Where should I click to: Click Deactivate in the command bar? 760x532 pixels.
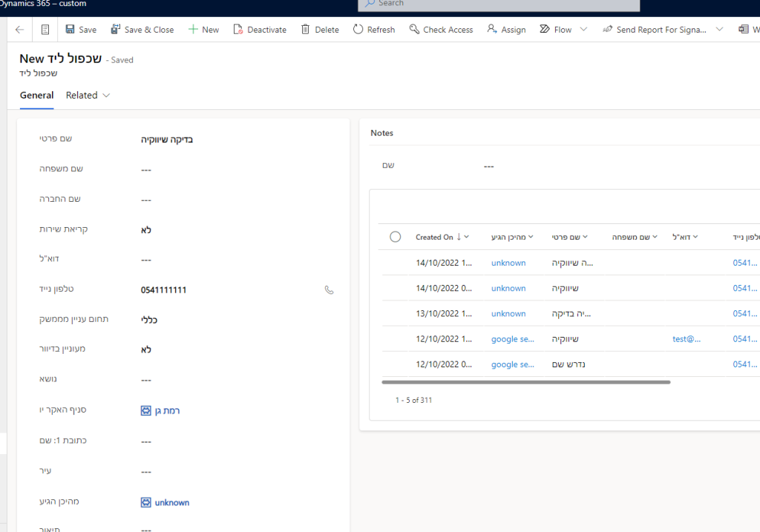click(260, 30)
